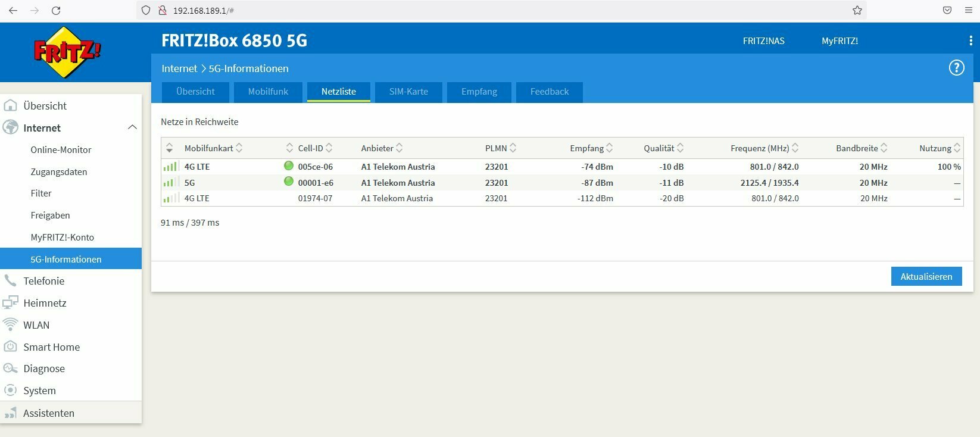Open Filter in the sidebar
Image resolution: width=980 pixels, height=437 pixels.
click(x=41, y=193)
